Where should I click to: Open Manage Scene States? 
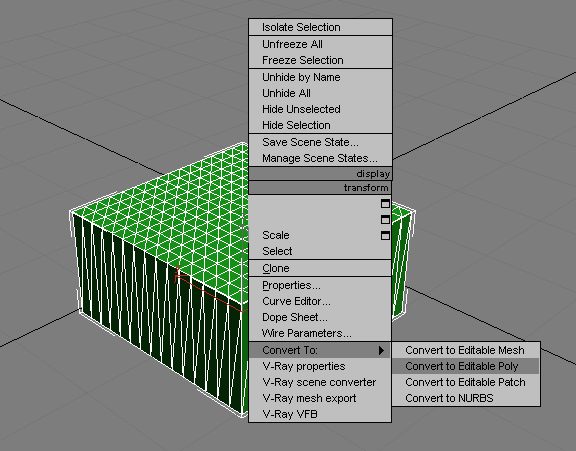(x=320, y=158)
